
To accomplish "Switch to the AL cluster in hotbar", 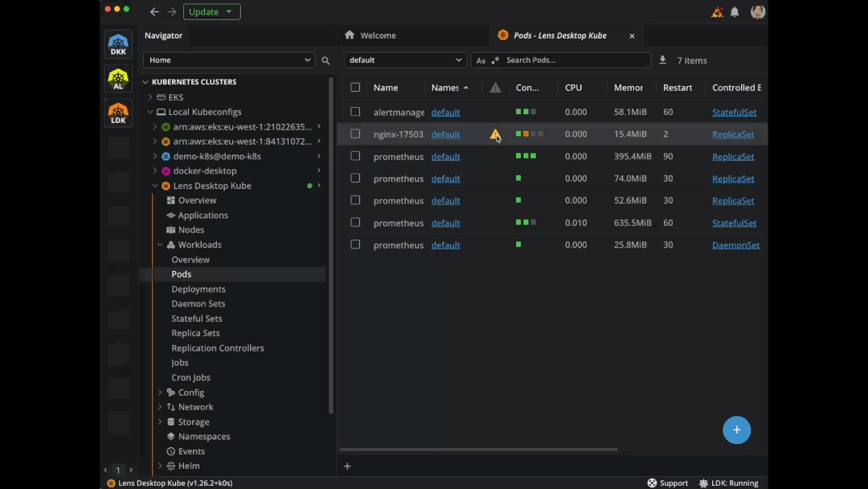I will (118, 79).
